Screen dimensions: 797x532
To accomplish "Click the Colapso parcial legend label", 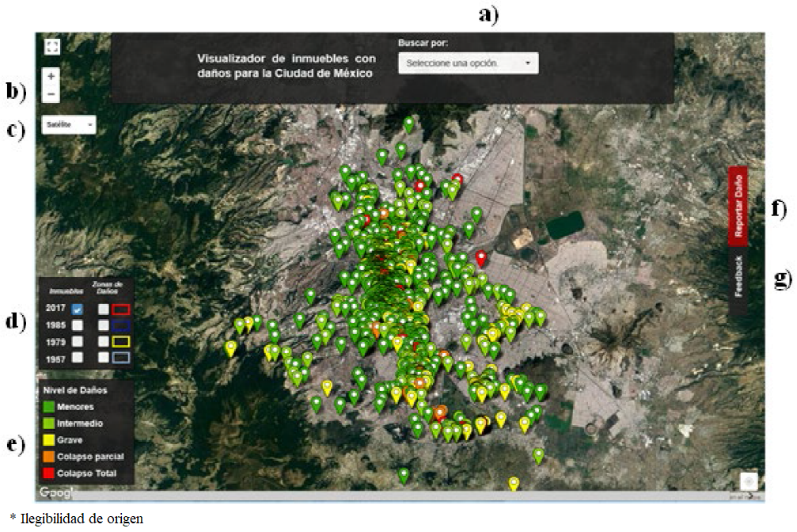I will (90, 457).
